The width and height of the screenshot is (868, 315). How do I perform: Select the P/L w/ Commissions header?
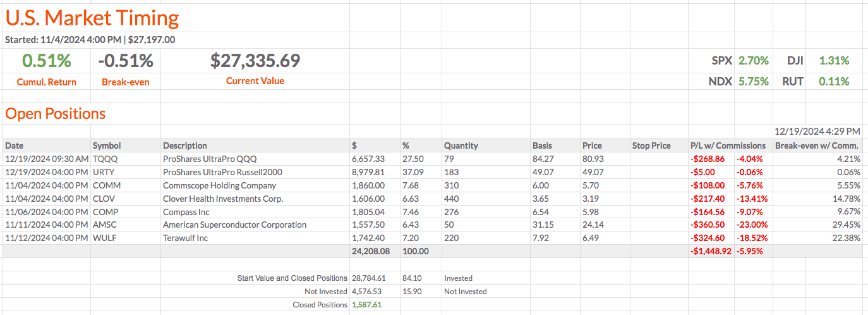727,145
